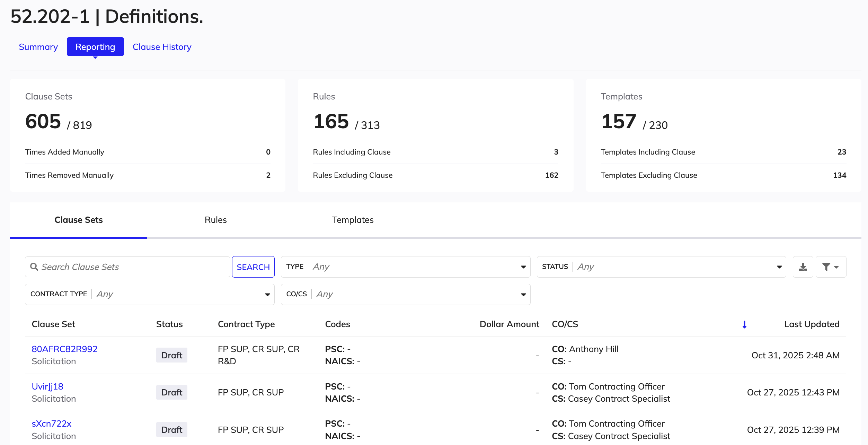Open clause set UvirJj18
Viewport: 868px width, 445px height.
point(47,386)
